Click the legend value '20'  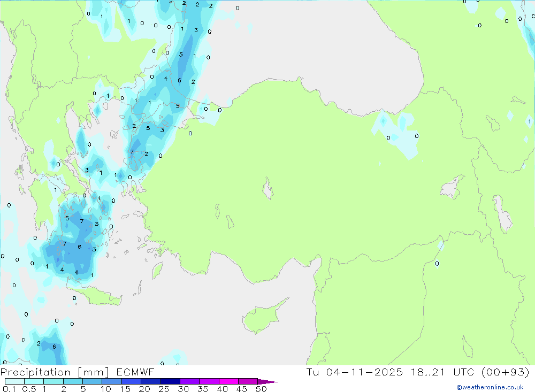[x=144, y=389]
